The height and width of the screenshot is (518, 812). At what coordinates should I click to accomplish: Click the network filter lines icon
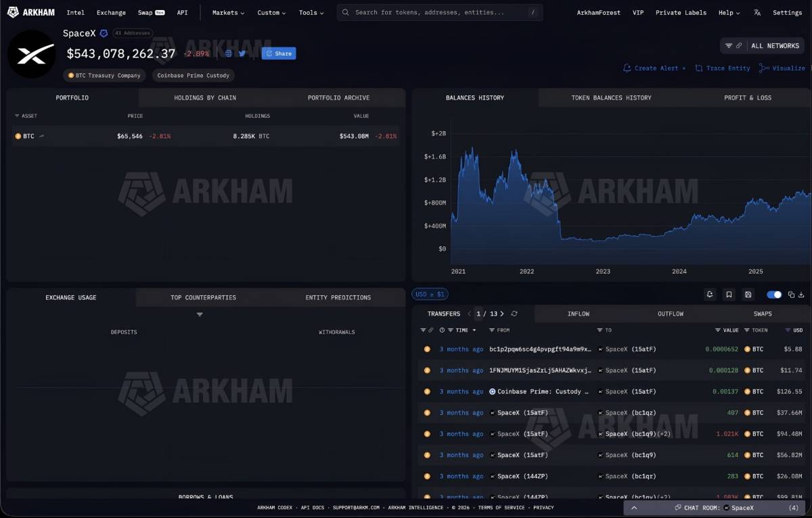point(729,45)
